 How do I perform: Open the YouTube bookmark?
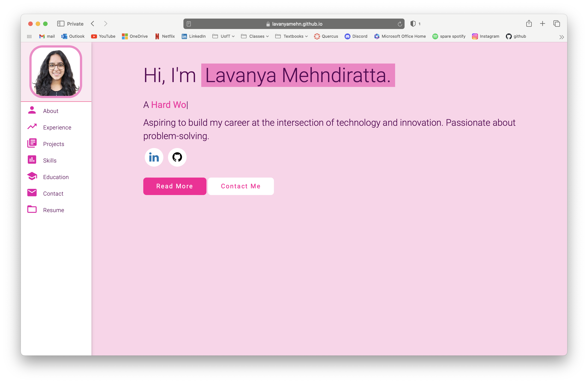click(103, 36)
